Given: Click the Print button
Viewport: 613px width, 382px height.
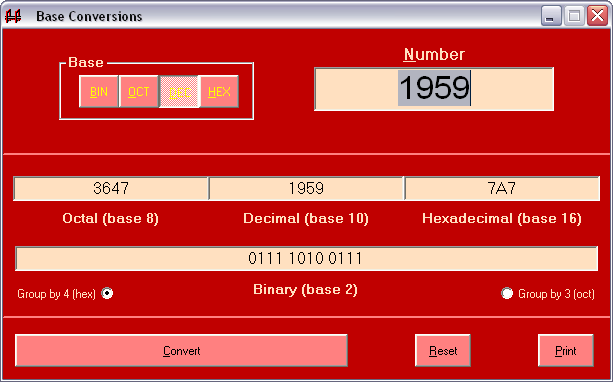Looking at the screenshot, I should point(566,351).
